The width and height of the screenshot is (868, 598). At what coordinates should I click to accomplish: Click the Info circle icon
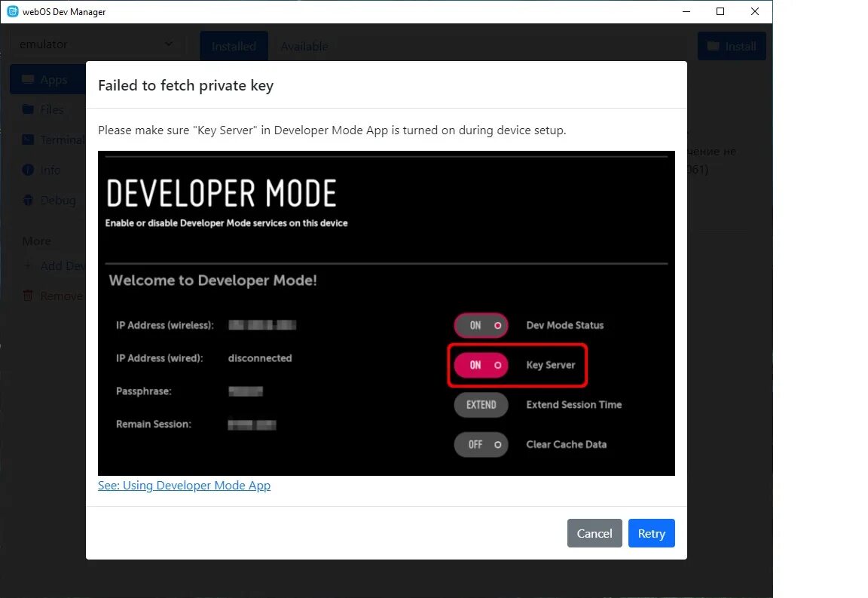click(x=28, y=170)
